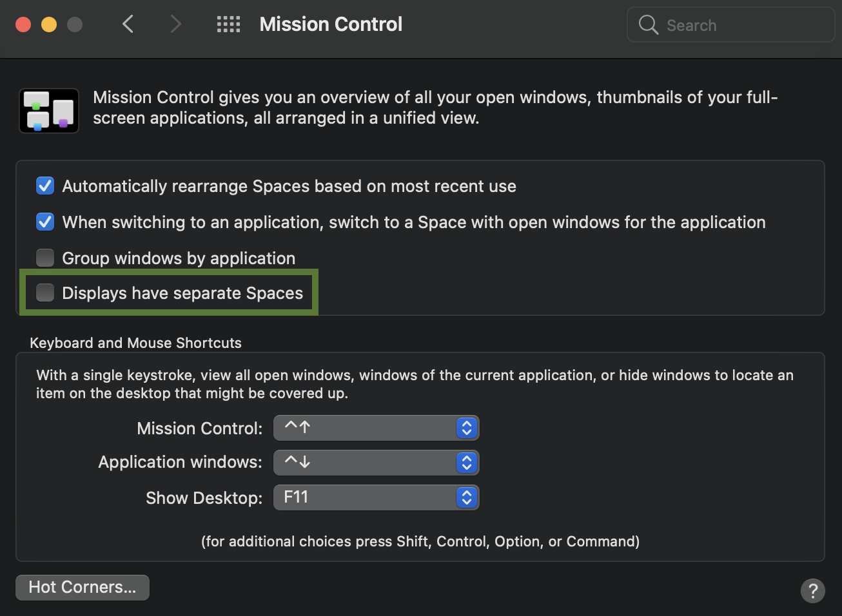Click the magnifying glass search icon
This screenshot has height=616, width=842.
click(x=648, y=25)
